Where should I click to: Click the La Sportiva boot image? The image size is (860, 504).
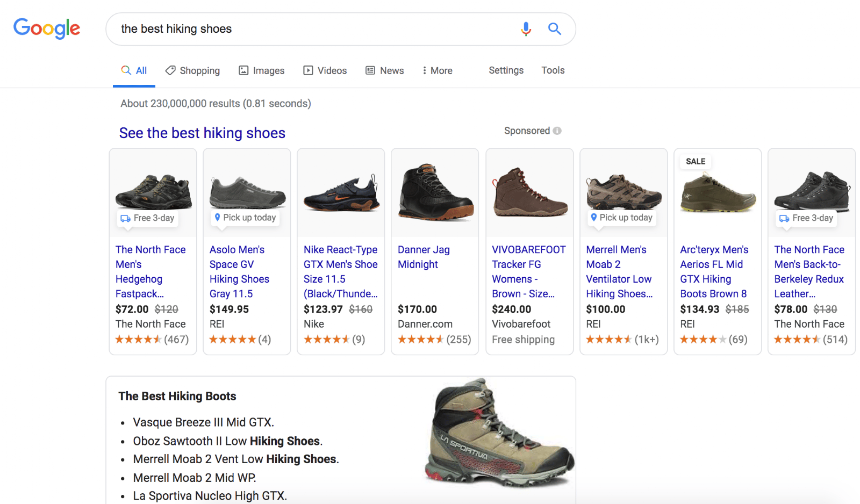tap(500, 433)
